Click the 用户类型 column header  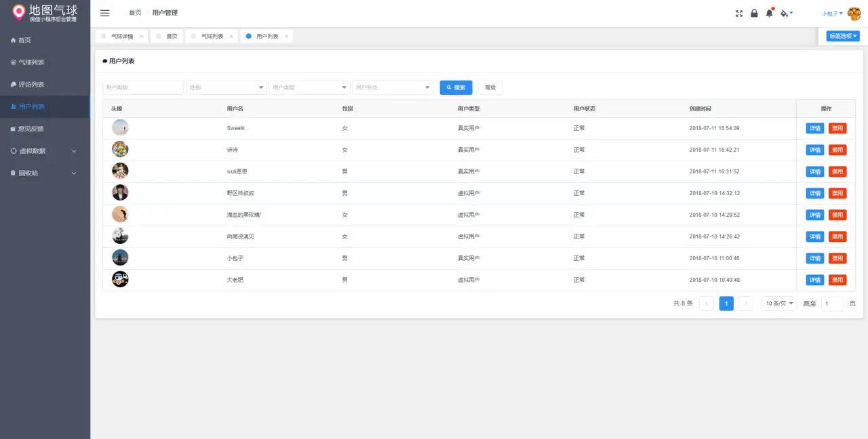click(469, 108)
